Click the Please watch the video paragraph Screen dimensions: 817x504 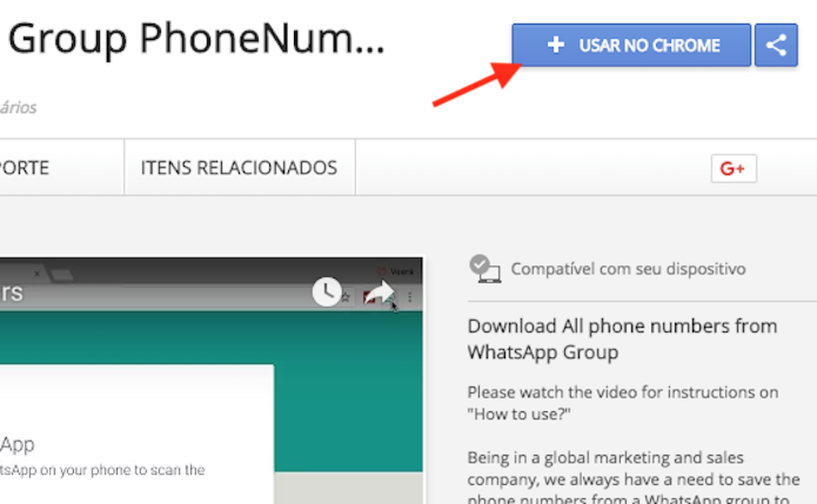623,403
